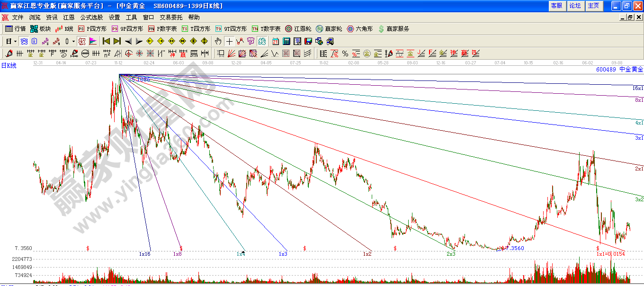Toggle the P四方形 square view

(x=92, y=29)
